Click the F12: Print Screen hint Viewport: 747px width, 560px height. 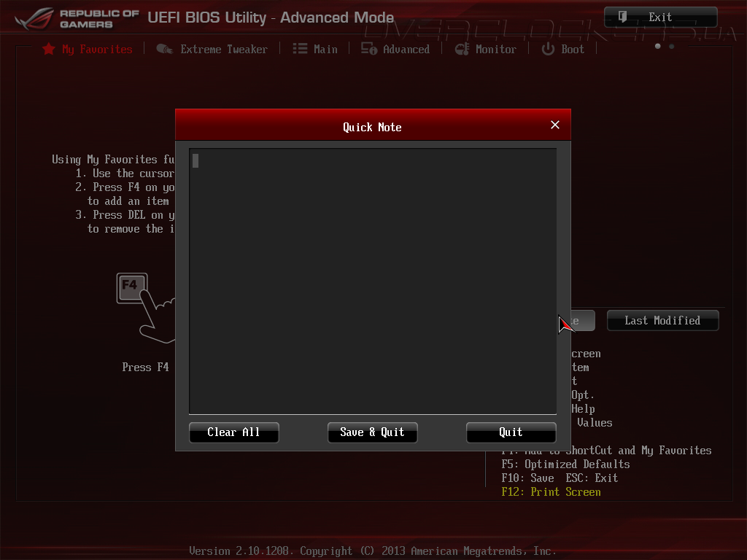pos(551,492)
